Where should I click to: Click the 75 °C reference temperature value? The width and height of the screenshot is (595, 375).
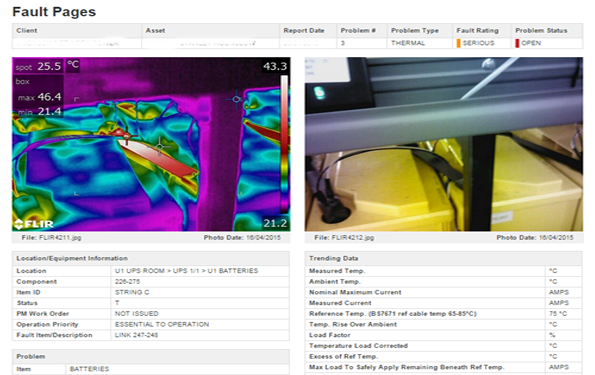click(x=558, y=314)
